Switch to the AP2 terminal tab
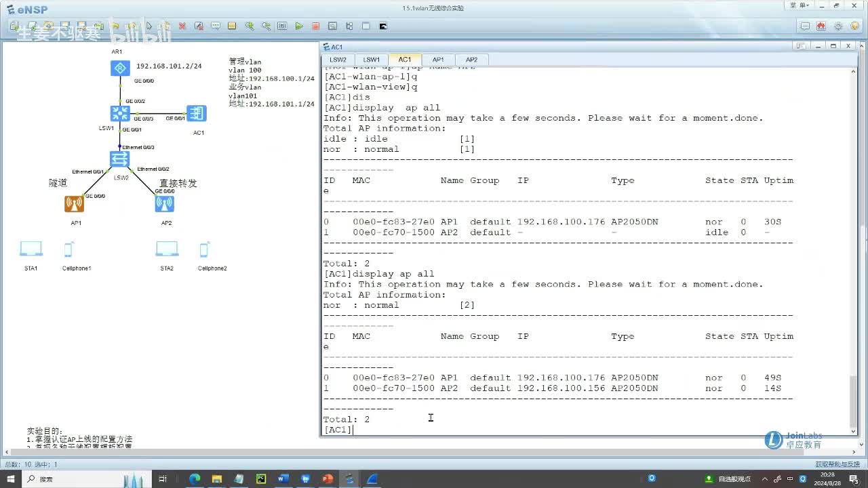The image size is (868, 488). tap(471, 60)
